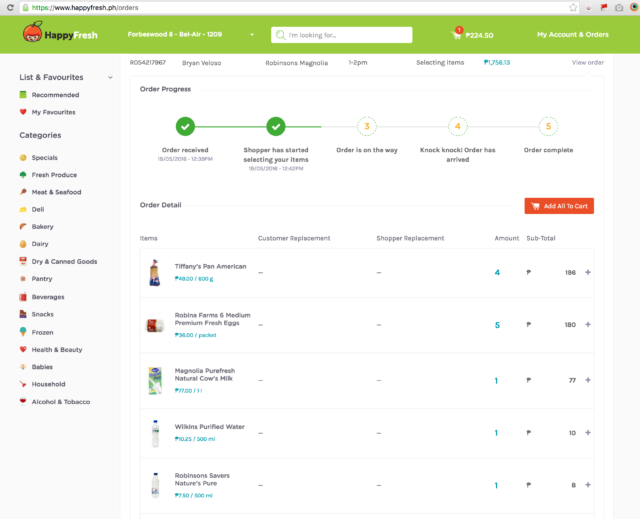
Task: Click the HappyFresh logo
Action: 60,32
